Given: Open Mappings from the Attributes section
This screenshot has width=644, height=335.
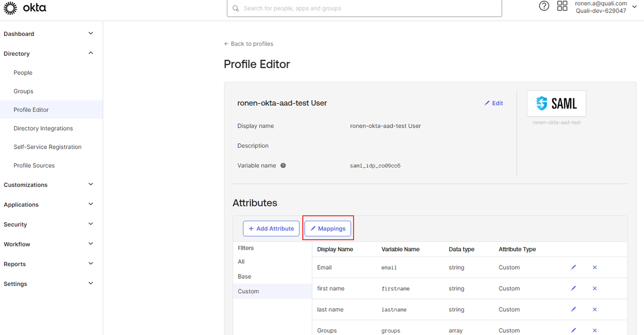Looking at the screenshot, I should 328,228.
